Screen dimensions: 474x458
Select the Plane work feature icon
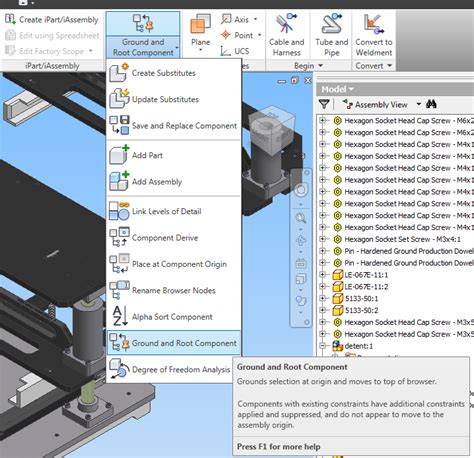click(x=200, y=23)
